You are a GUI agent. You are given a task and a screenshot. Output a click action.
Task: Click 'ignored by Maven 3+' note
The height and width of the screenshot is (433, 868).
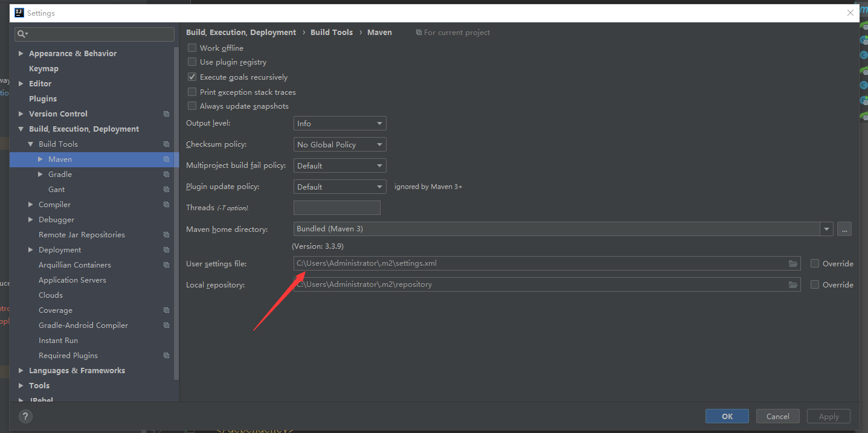(x=428, y=187)
